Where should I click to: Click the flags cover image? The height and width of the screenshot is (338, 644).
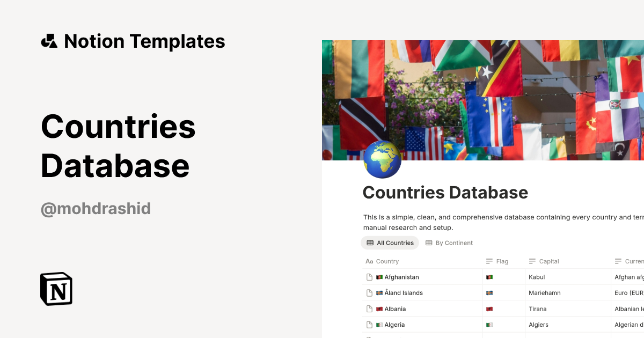pyautogui.click(x=483, y=100)
